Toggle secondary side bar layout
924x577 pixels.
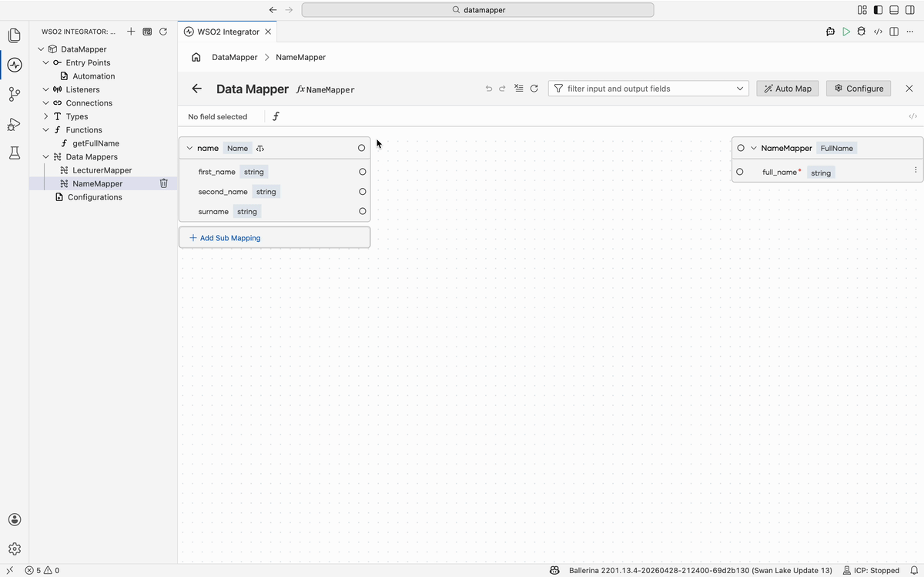point(910,10)
